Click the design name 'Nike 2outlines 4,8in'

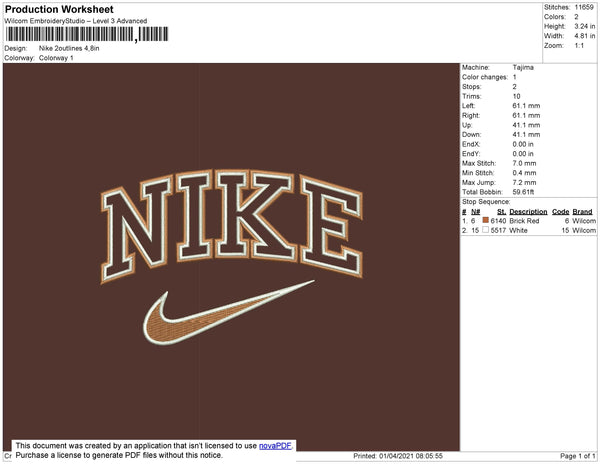69,48
